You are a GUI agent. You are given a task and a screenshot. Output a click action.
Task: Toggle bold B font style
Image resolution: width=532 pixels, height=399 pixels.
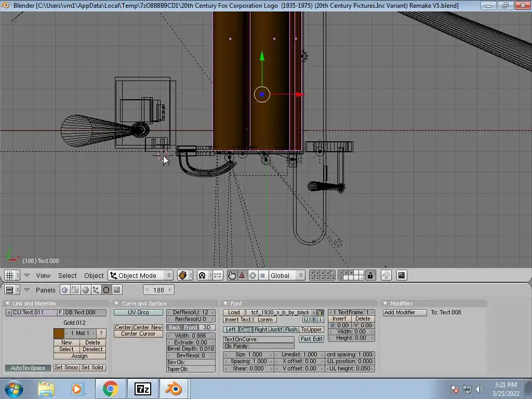(x=314, y=320)
